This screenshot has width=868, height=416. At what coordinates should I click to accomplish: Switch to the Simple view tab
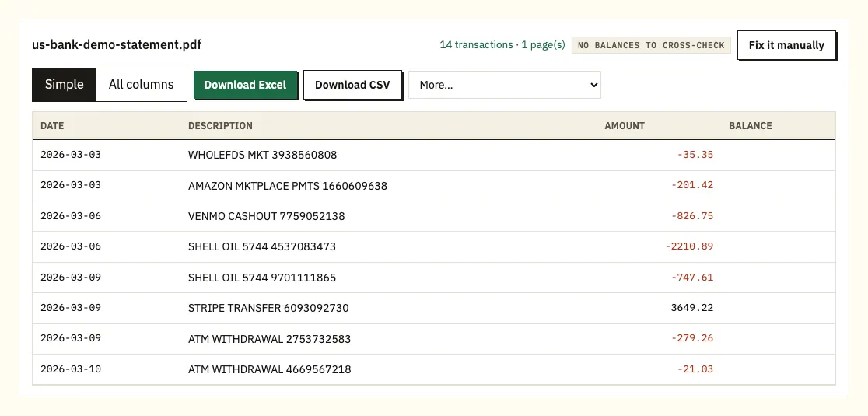65,85
